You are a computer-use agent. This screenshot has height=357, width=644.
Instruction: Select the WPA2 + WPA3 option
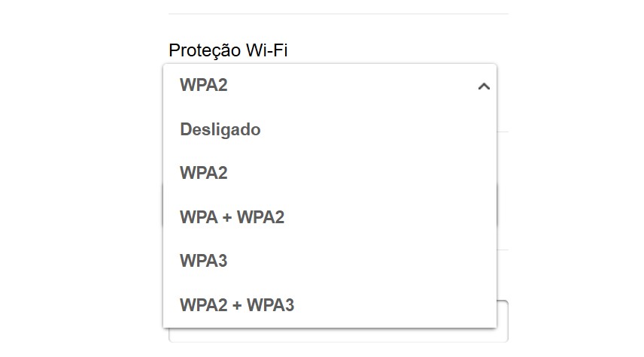tap(237, 306)
